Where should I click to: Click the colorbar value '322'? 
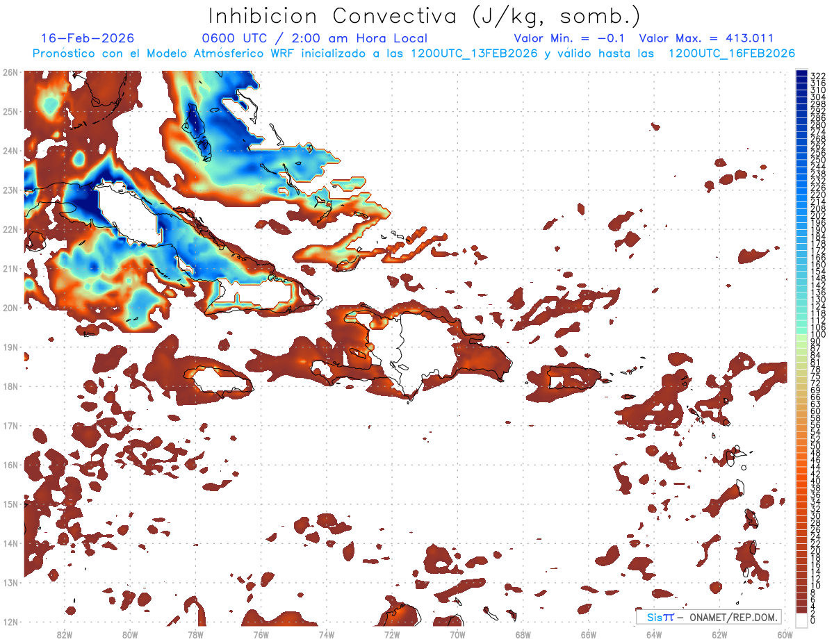(817, 76)
